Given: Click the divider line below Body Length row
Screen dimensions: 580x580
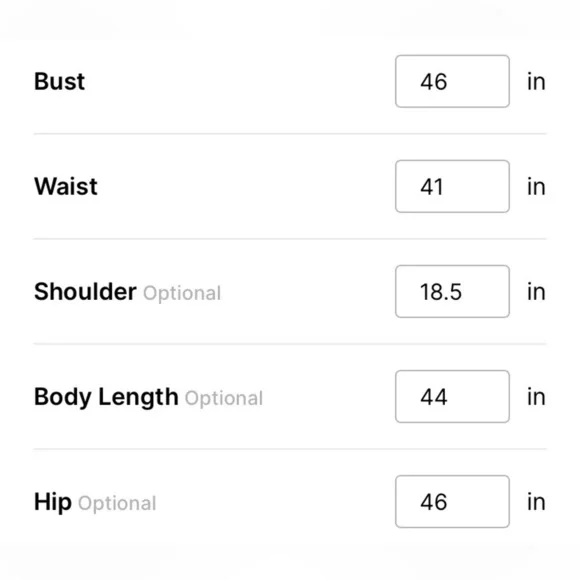Looking at the screenshot, I should pyautogui.click(x=290, y=449).
